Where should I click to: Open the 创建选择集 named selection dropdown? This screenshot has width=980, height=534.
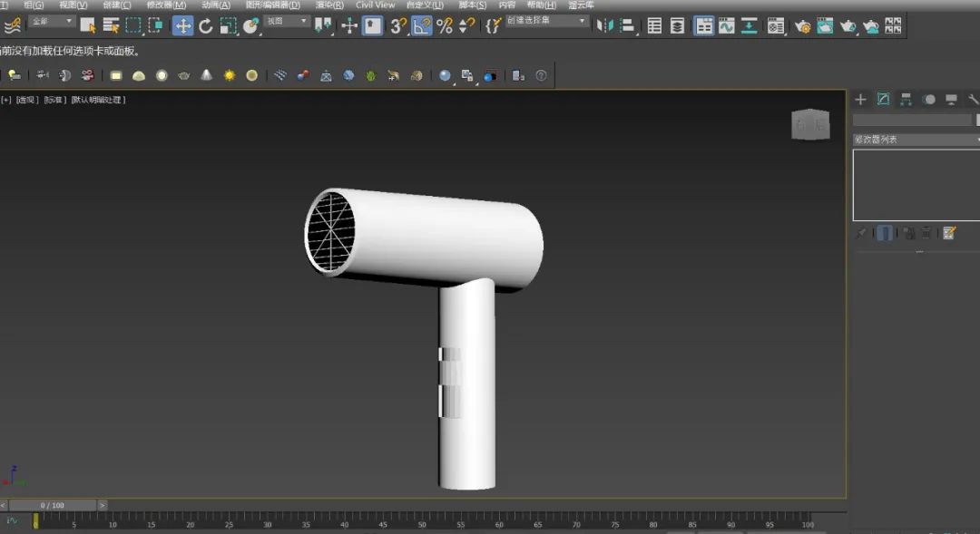pos(547,21)
